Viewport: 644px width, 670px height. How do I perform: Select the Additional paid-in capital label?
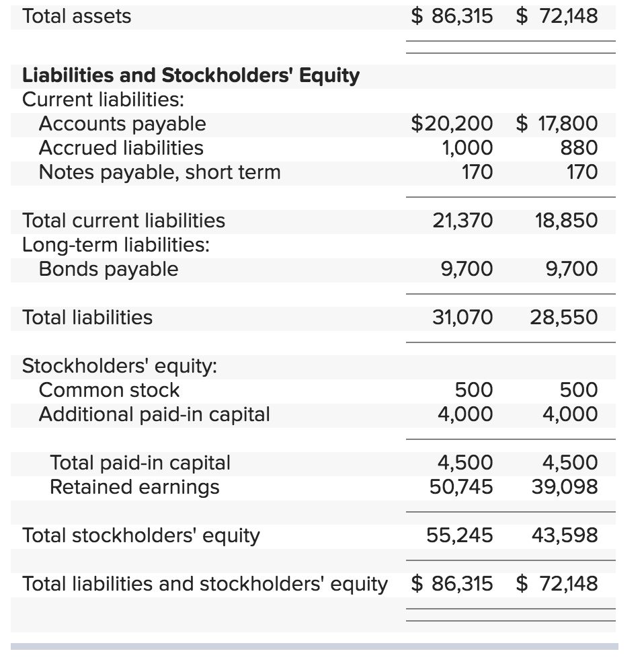pos(154,414)
